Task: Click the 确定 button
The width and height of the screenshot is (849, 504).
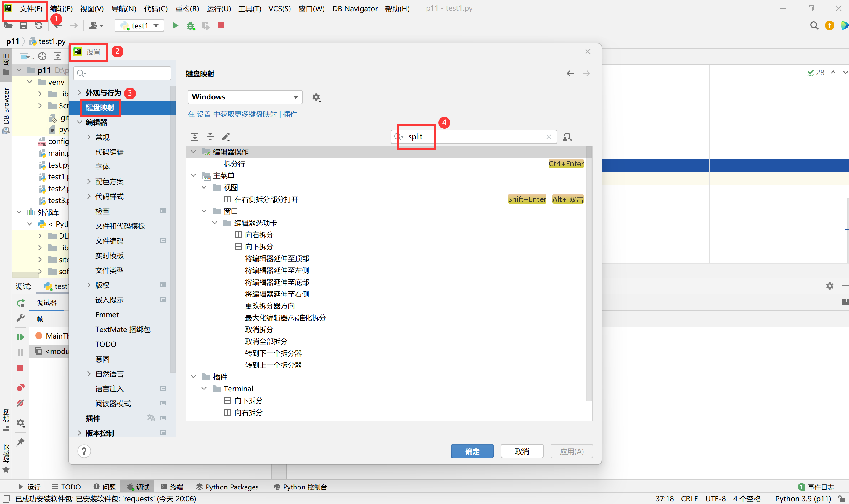Action: pos(472,451)
